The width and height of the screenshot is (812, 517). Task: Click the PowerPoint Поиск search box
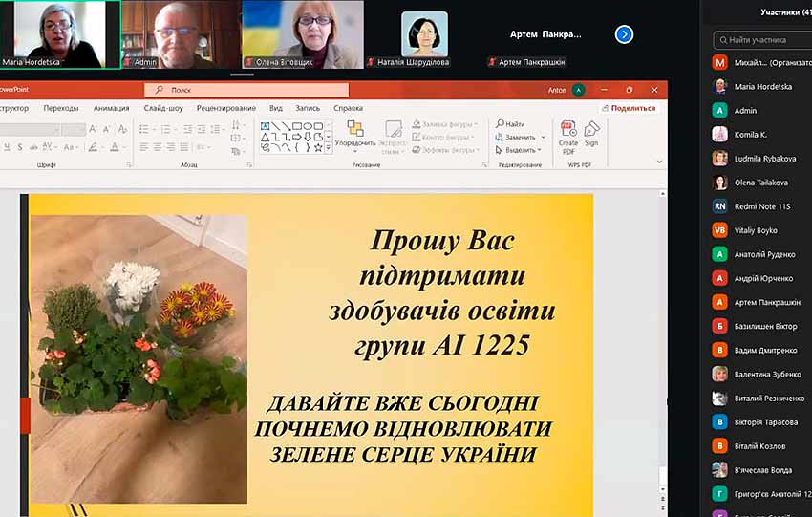point(246,90)
